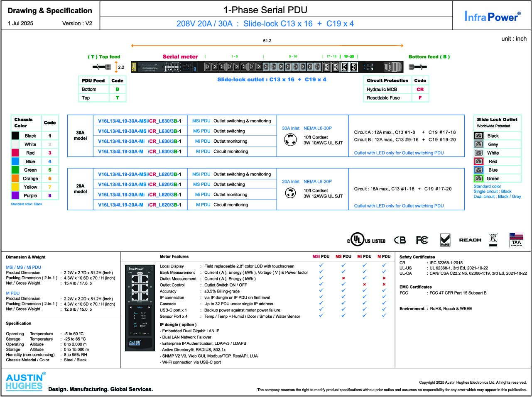The width and height of the screenshot is (532, 397).
Task: Click the "Version : V2" text
Action: coord(77,23)
